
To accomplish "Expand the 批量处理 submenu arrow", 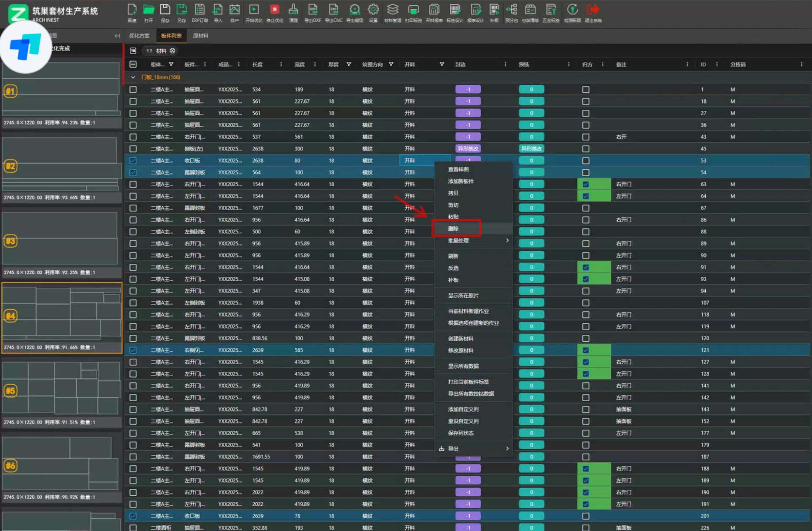I will tap(507, 241).
